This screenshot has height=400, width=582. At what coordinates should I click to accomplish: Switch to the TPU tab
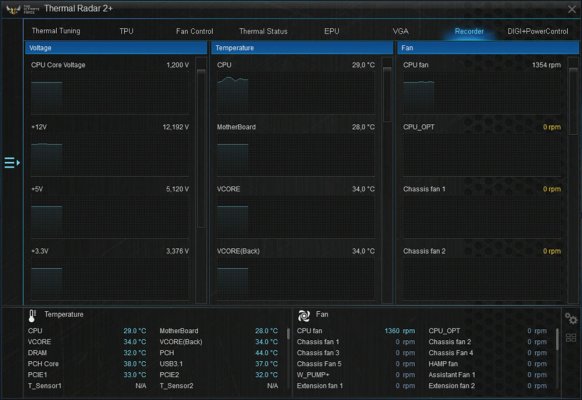point(126,31)
